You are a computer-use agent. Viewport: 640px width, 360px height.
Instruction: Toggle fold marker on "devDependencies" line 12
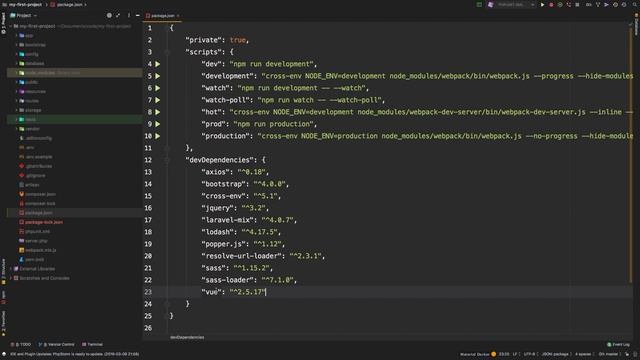click(x=167, y=160)
